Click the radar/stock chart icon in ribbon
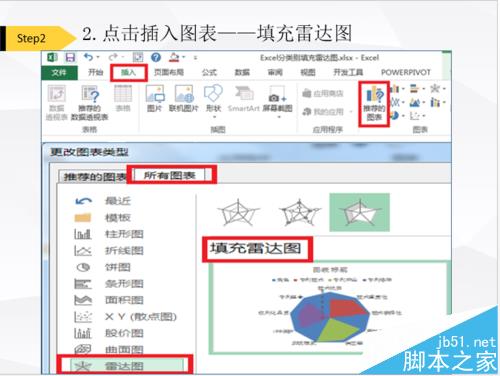 click(435, 89)
